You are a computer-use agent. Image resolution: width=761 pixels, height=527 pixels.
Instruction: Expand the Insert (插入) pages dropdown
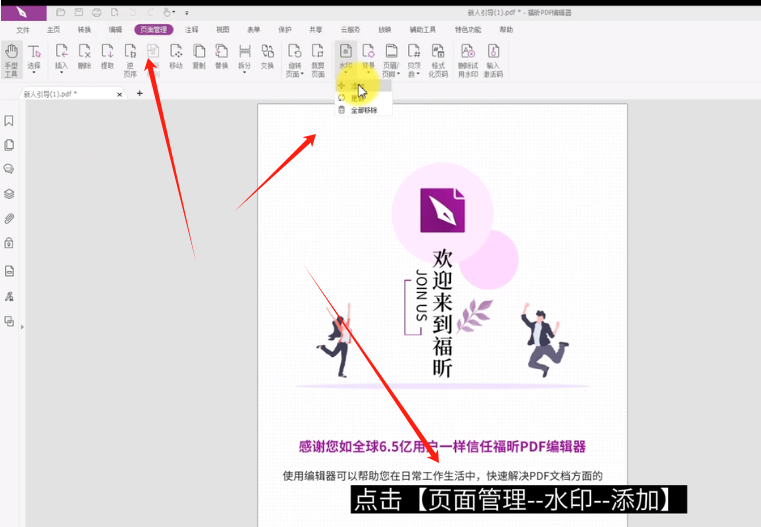[62, 72]
